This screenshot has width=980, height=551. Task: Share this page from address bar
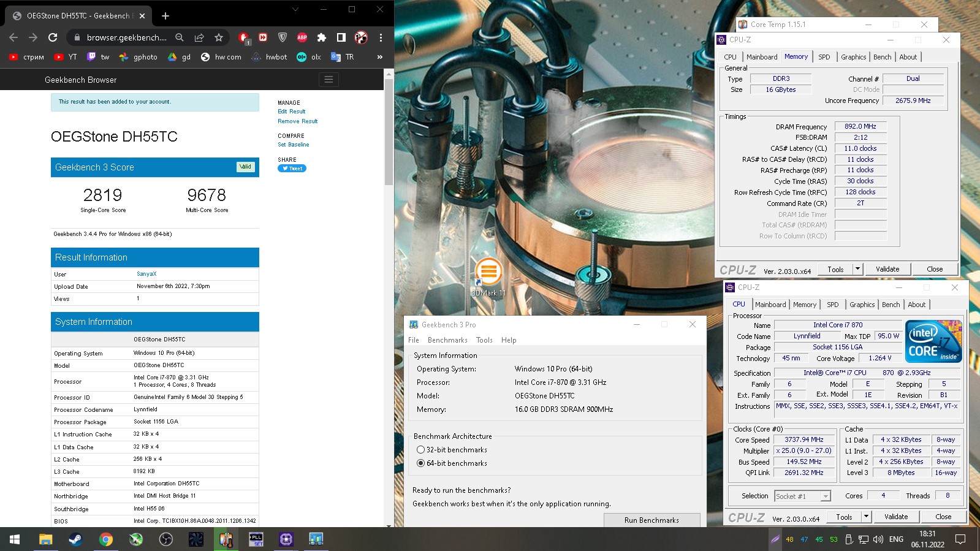click(199, 37)
